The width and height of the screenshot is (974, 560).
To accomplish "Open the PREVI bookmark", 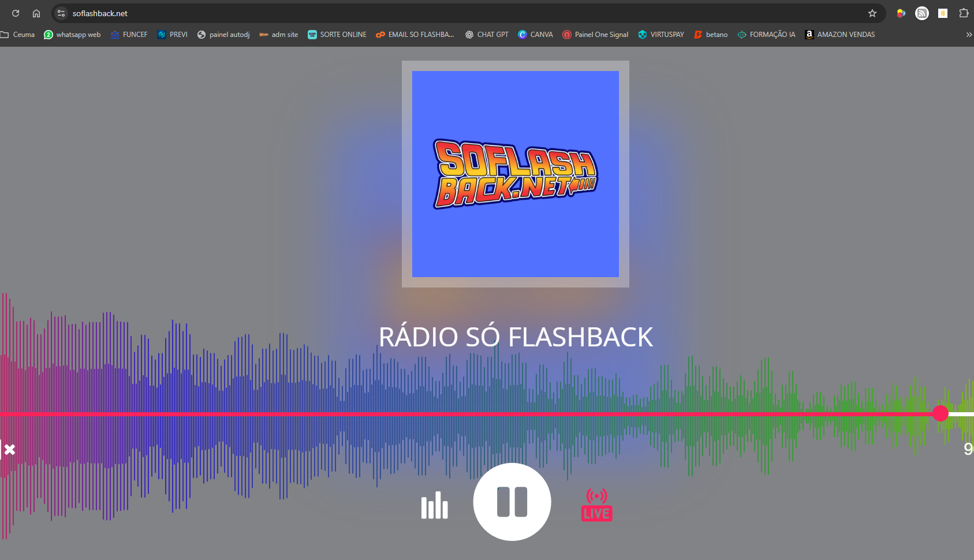I will pyautogui.click(x=172, y=35).
